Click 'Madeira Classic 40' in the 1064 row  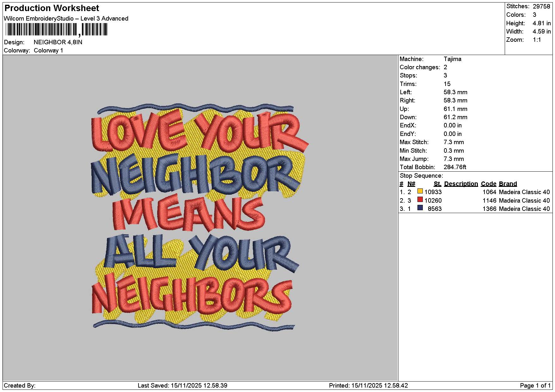tap(524, 192)
